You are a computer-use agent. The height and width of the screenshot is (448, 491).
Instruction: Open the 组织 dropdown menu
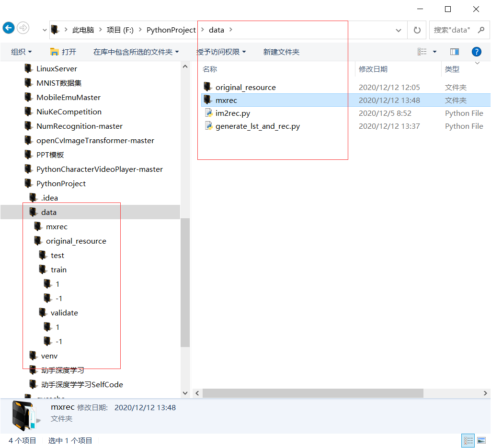coord(20,52)
